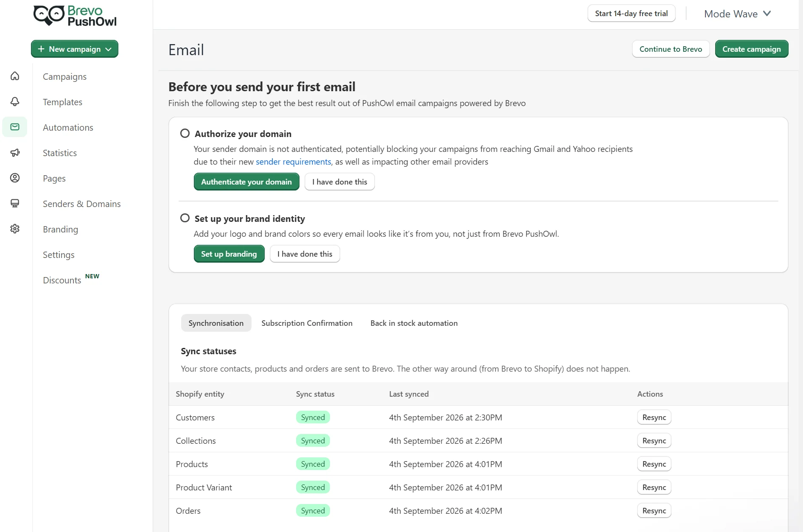This screenshot has height=532, width=803.
Task: Open Statistics menu item
Action: point(60,153)
